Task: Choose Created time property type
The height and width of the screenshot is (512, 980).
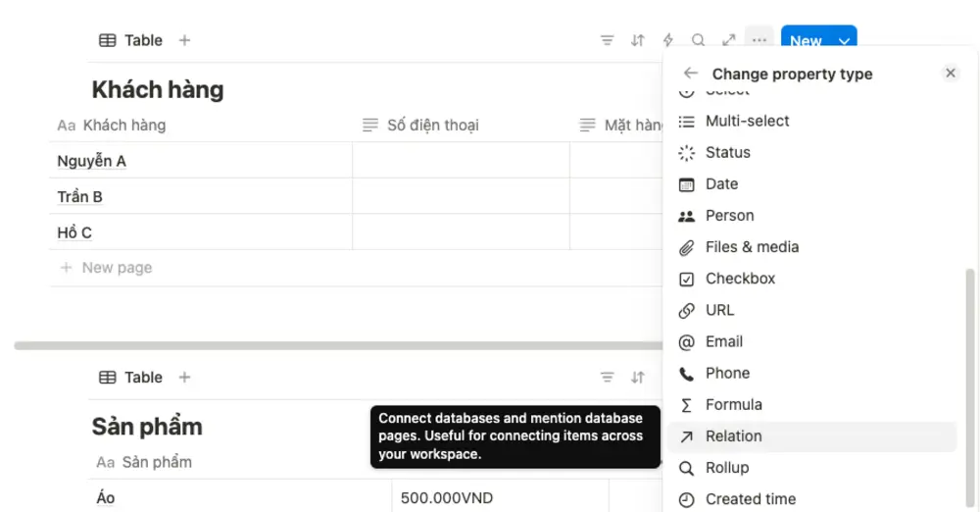Action: [x=811, y=499]
